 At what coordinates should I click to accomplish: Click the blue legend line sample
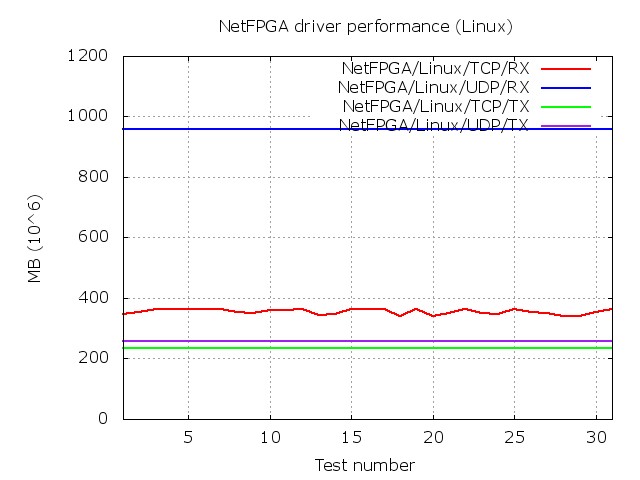pyautogui.click(x=566, y=88)
